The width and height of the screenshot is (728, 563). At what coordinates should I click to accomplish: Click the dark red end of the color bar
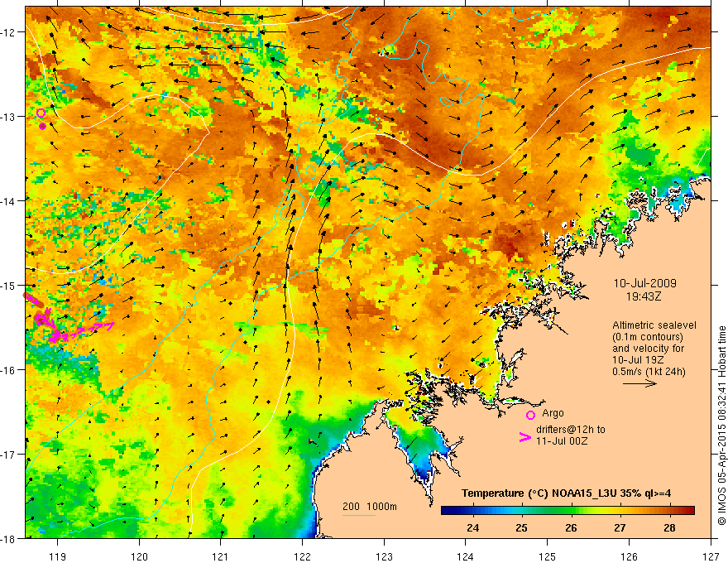click(689, 511)
